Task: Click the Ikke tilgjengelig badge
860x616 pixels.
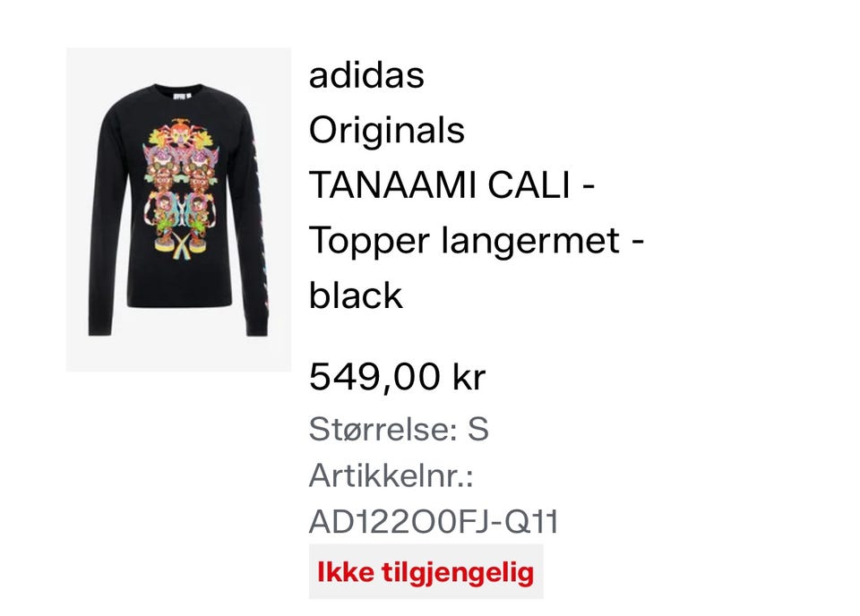Action: [x=426, y=571]
